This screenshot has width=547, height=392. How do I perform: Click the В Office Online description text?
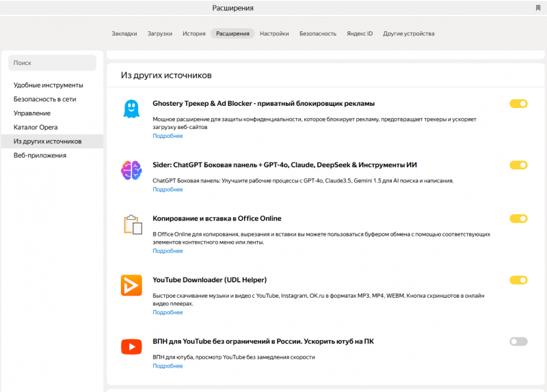tap(321, 238)
